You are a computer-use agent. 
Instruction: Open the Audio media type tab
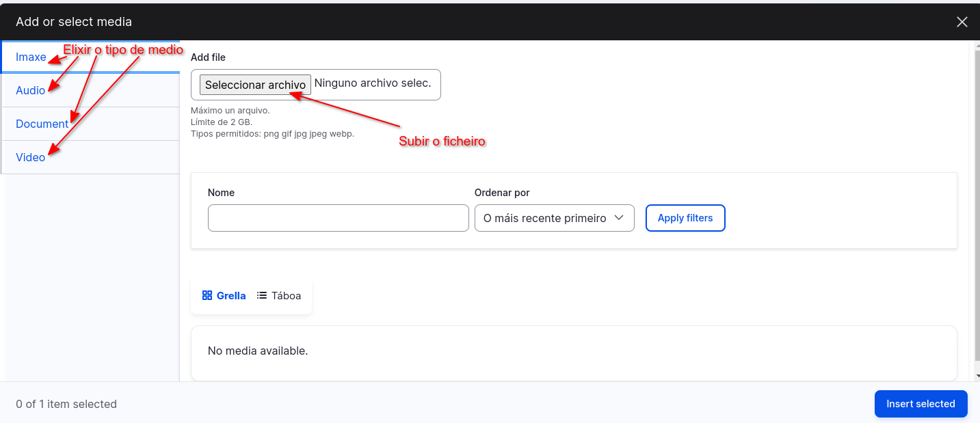click(31, 90)
